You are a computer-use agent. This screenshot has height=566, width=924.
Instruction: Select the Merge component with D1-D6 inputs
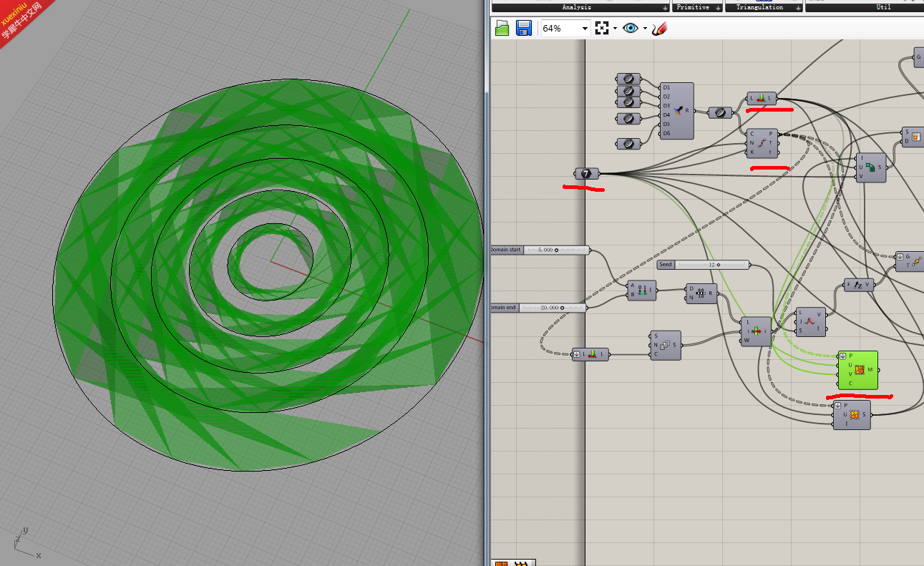[676, 111]
